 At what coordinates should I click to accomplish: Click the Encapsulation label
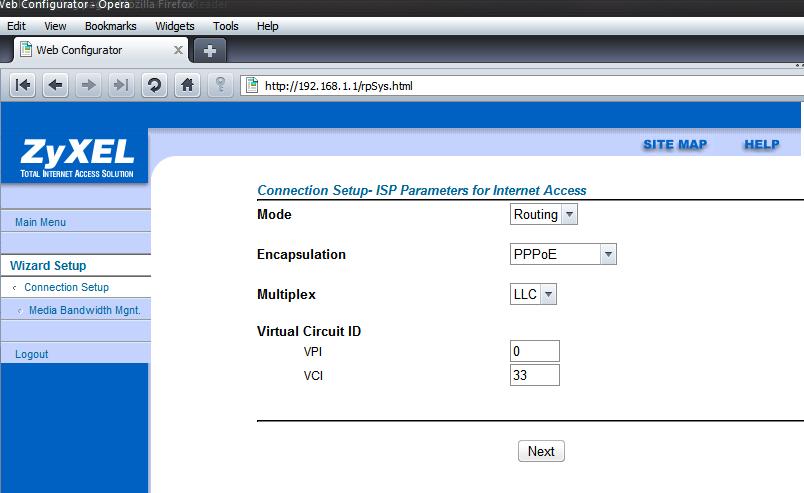point(302,254)
